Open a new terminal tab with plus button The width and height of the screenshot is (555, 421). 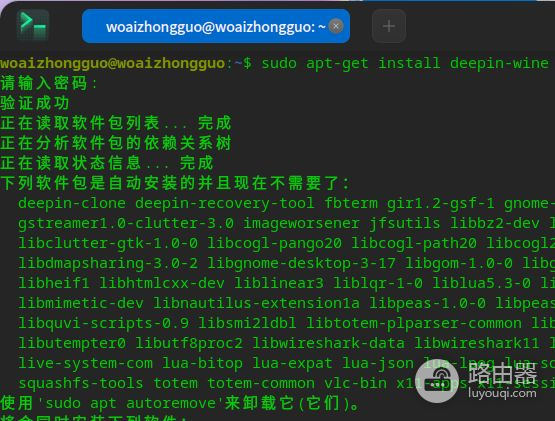(x=389, y=26)
